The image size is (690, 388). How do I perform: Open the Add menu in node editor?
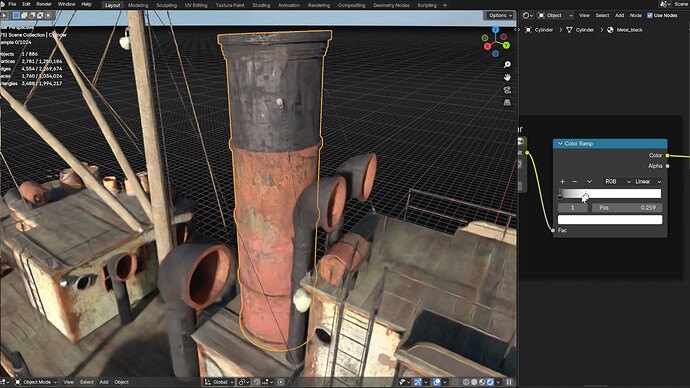[619, 15]
